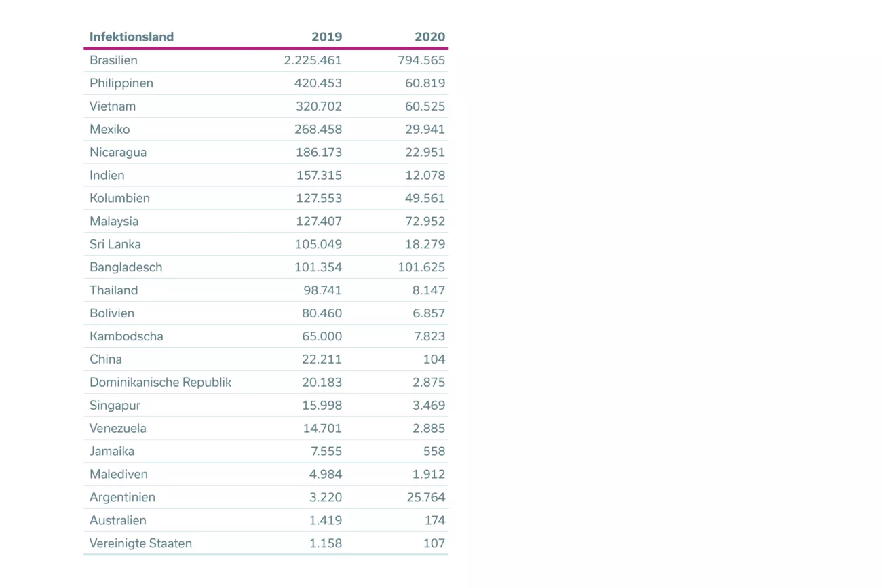882x588 pixels.
Task: Select the Kambodscha row label
Action: pos(126,336)
